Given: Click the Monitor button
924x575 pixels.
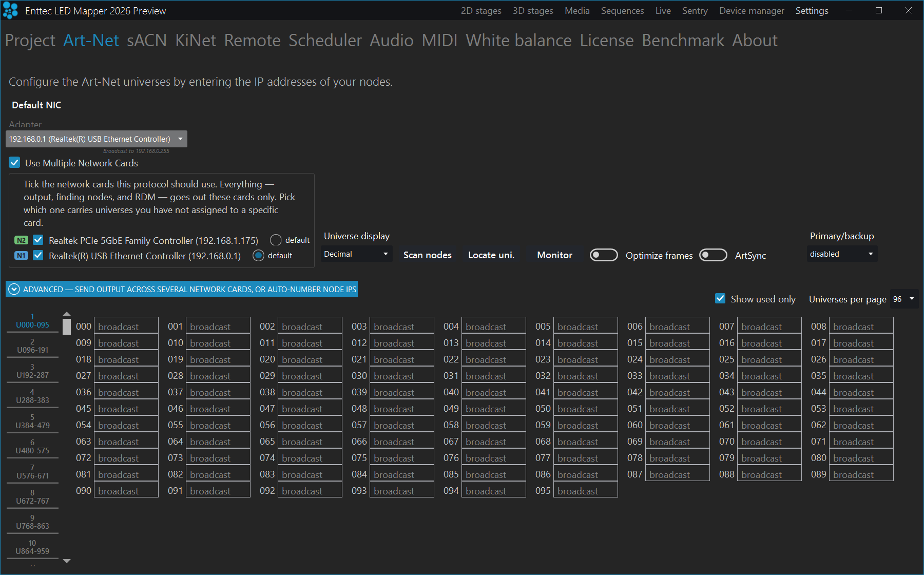Looking at the screenshot, I should 554,255.
